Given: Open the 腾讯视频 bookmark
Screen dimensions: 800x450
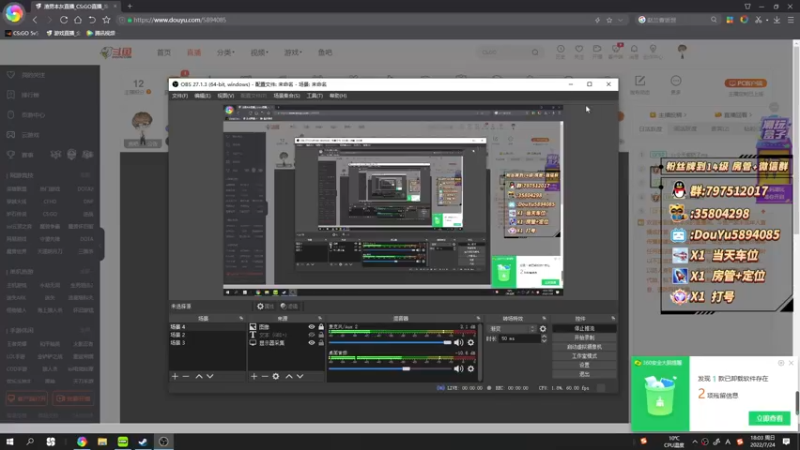Looking at the screenshot, I should pos(101,33).
